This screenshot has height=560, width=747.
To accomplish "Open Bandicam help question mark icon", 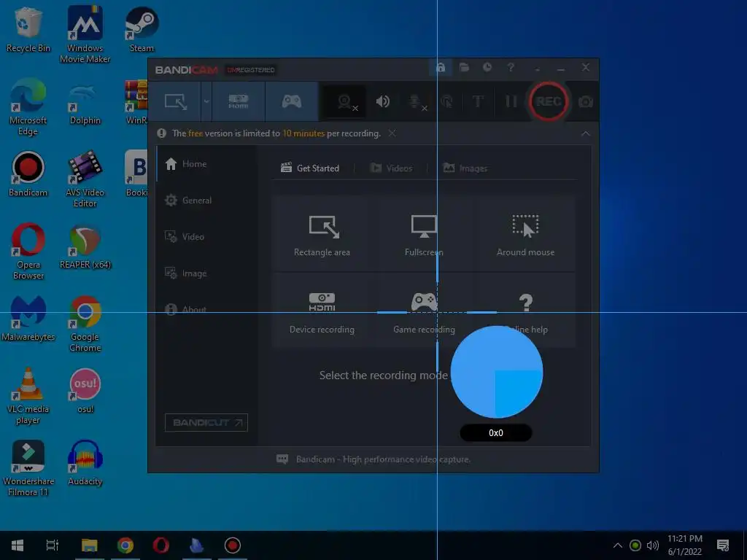I will 511,68.
